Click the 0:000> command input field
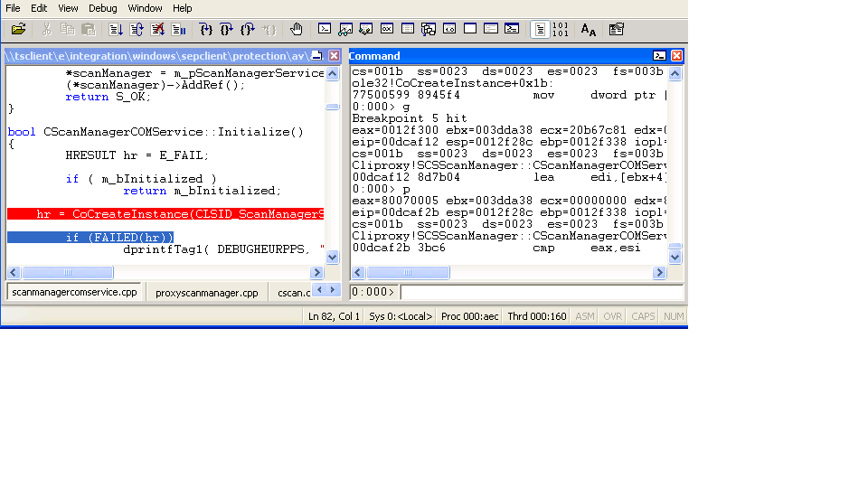Image resolution: width=868 pixels, height=488 pixels. point(542,292)
